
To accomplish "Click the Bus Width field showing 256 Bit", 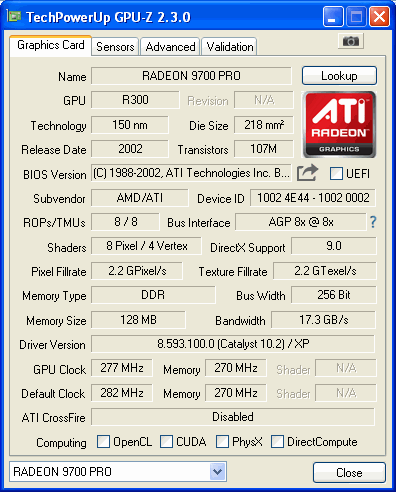I will (334, 295).
